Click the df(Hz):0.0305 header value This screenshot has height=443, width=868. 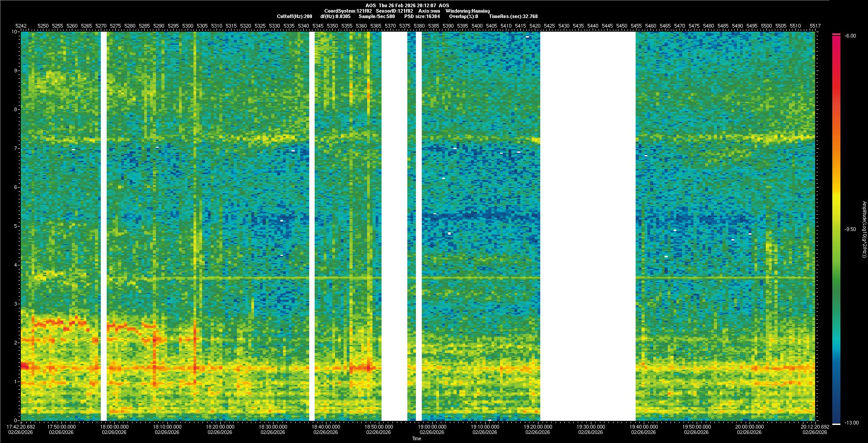tap(335, 16)
